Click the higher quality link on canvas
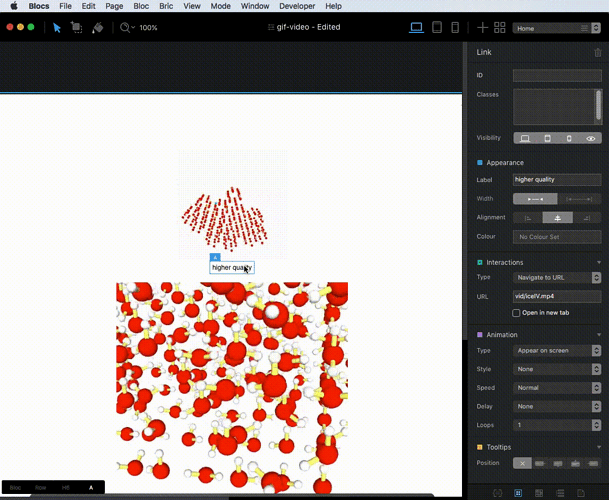This screenshot has height=500, width=609. click(x=232, y=268)
